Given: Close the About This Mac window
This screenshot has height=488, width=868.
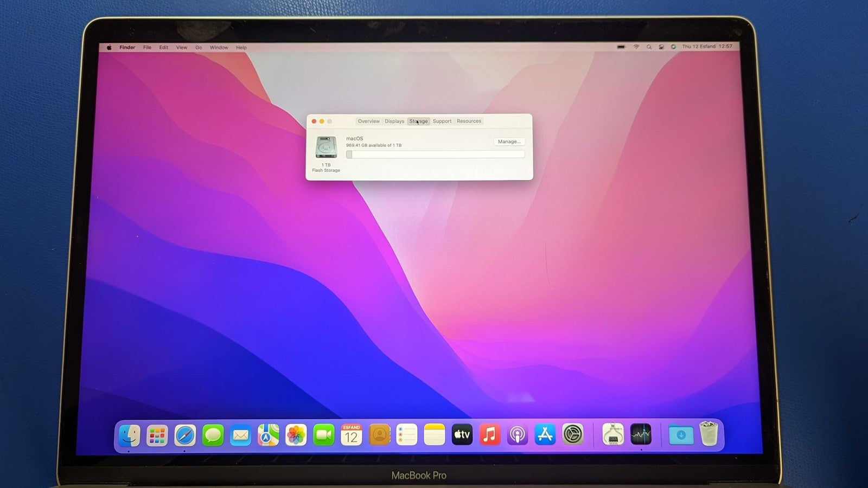Looking at the screenshot, I should (314, 121).
